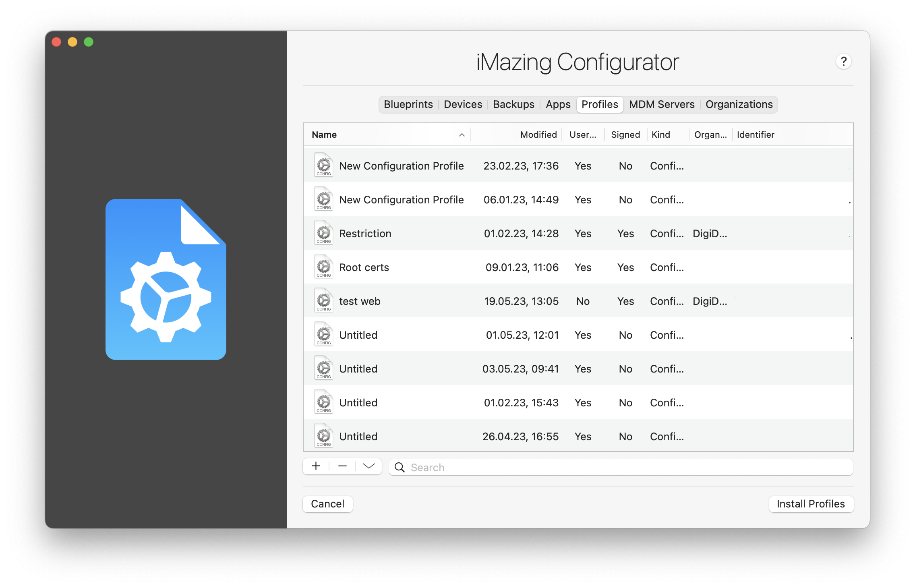Sort by the Signed column header

[625, 135]
